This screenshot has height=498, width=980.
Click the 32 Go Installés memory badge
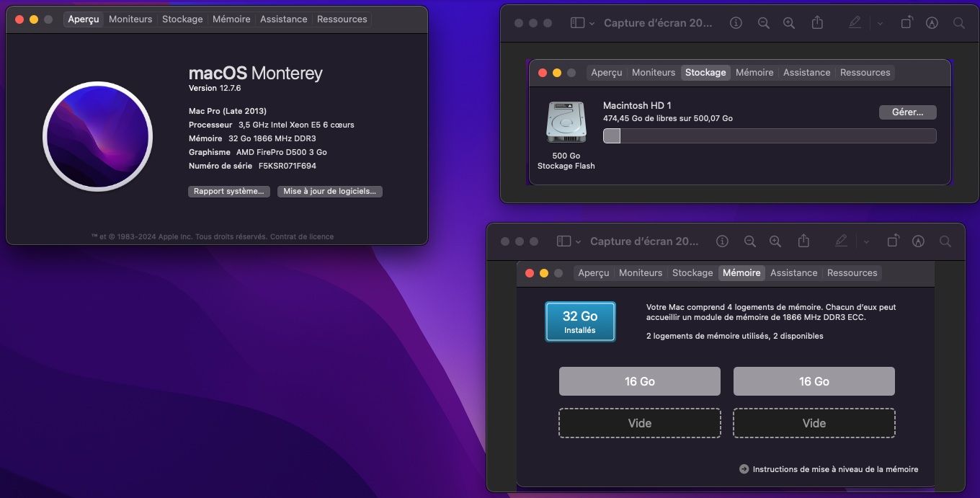point(580,321)
